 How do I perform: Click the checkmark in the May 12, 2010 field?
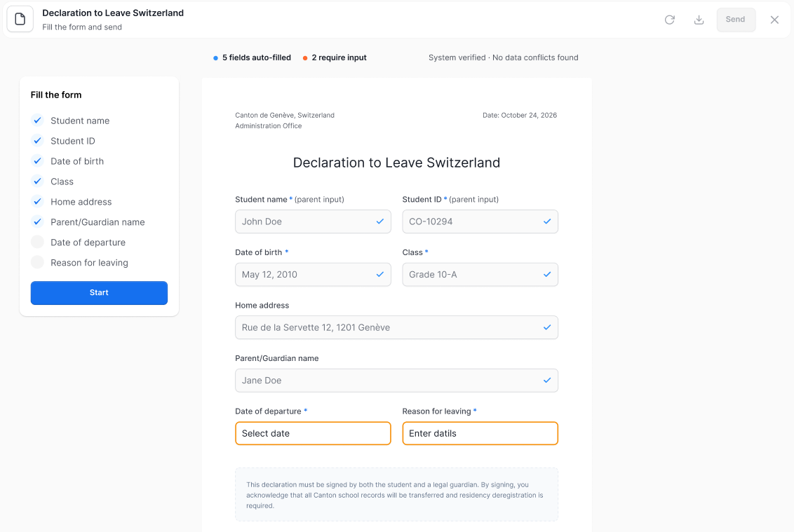379,274
